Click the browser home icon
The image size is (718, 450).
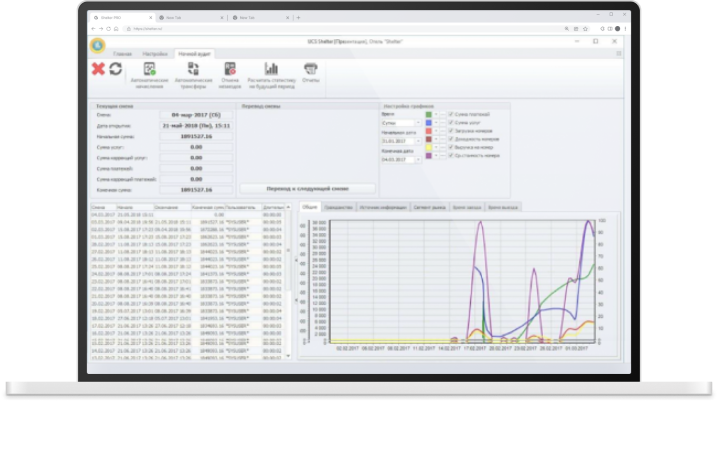tap(116, 29)
